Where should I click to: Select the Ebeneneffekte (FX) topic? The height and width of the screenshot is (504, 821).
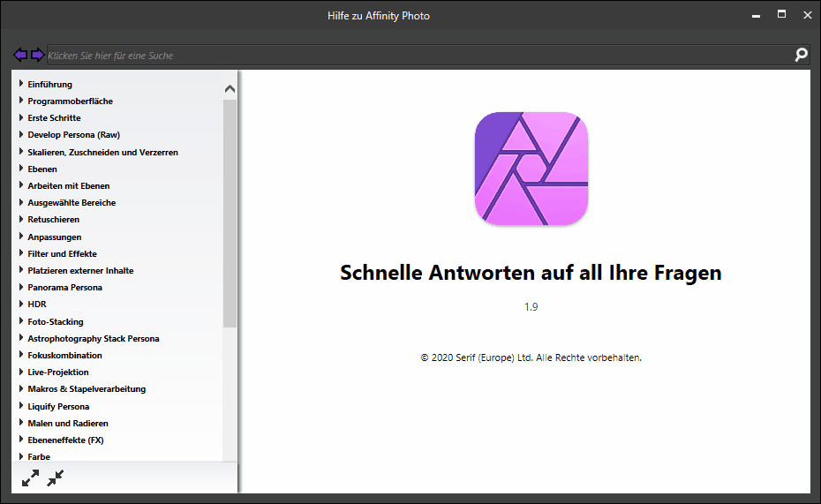click(66, 440)
